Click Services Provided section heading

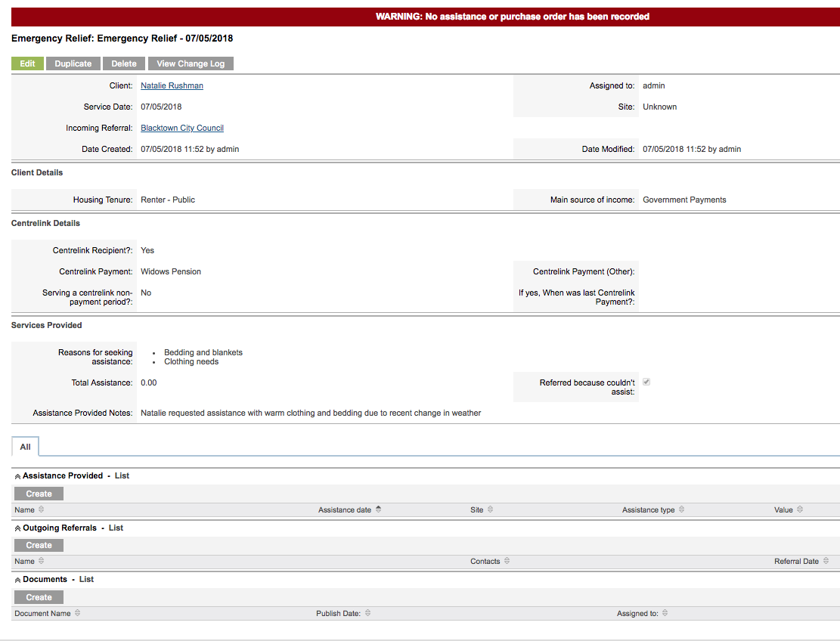click(47, 325)
